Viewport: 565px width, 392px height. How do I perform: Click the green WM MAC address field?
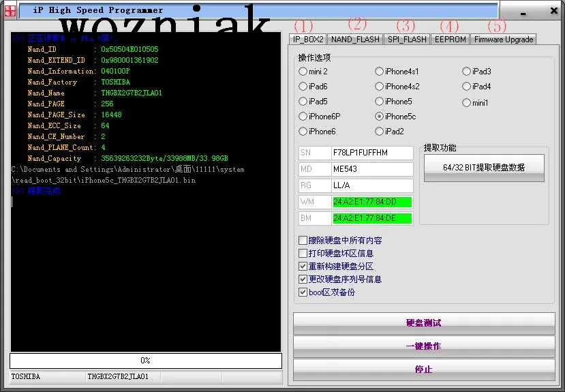(x=372, y=202)
